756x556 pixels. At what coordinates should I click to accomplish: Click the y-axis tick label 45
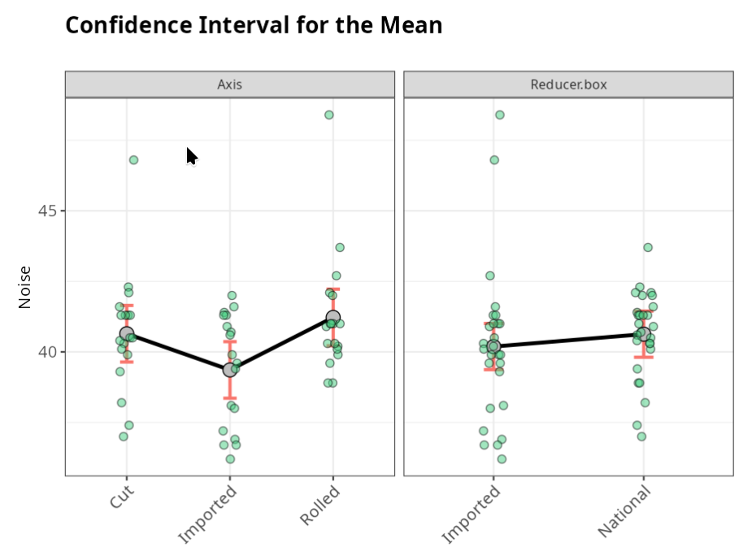52,211
